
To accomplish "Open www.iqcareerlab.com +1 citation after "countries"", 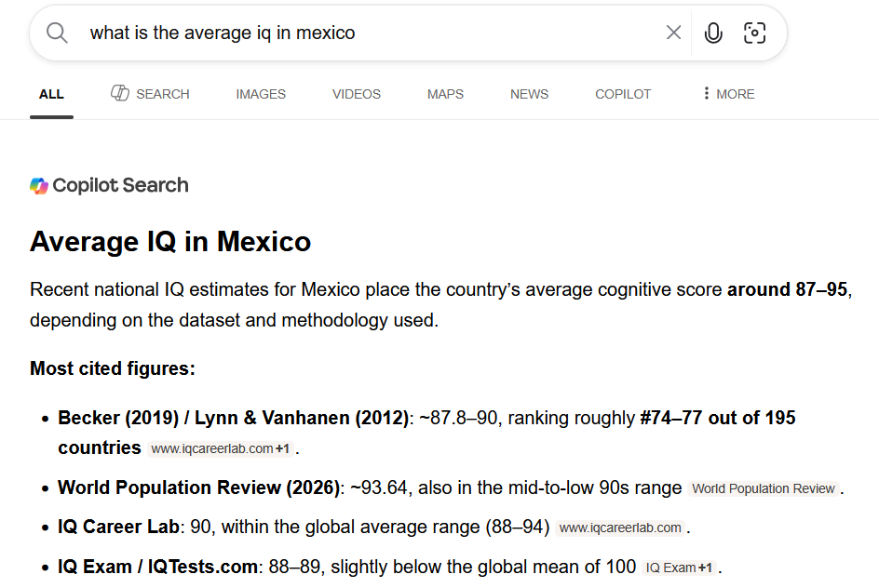I will [x=221, y=448].
